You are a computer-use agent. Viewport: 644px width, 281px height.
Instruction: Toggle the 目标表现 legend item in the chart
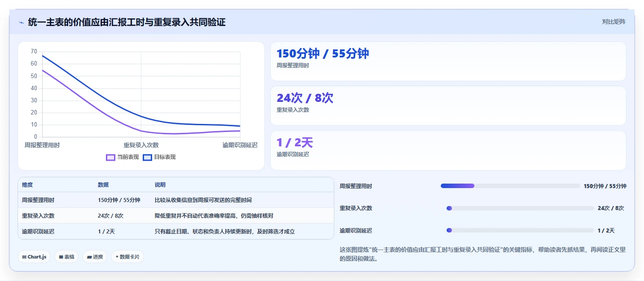pos(159,157)
